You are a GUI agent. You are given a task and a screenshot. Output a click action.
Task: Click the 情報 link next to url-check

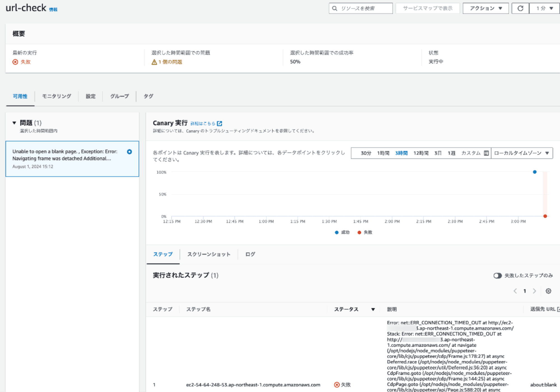(53, 10)
